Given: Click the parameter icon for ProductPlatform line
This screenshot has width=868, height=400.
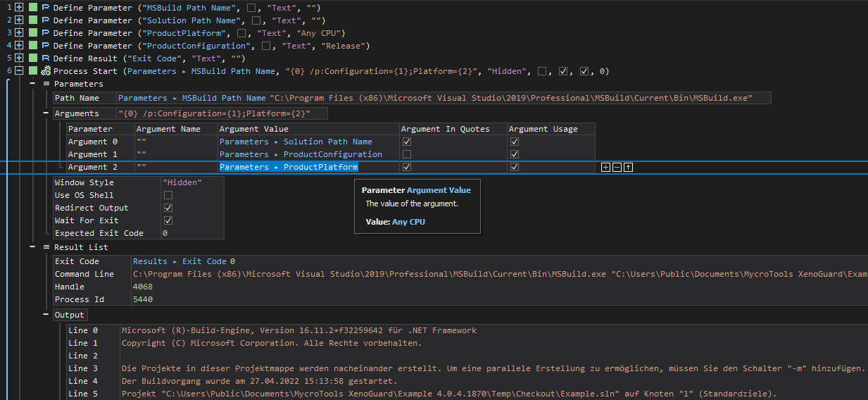Looking at the screenshot, I should (x=46, y=33).
